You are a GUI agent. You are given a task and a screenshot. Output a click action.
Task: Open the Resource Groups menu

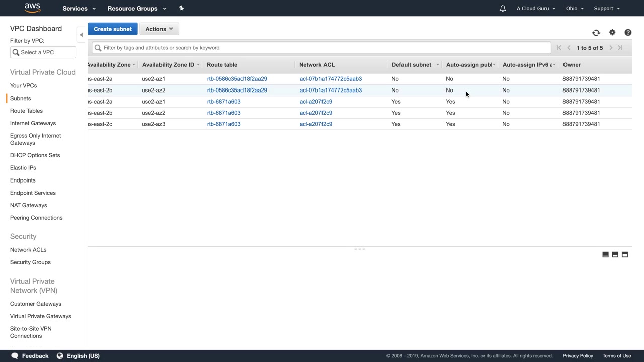point(136,8)
